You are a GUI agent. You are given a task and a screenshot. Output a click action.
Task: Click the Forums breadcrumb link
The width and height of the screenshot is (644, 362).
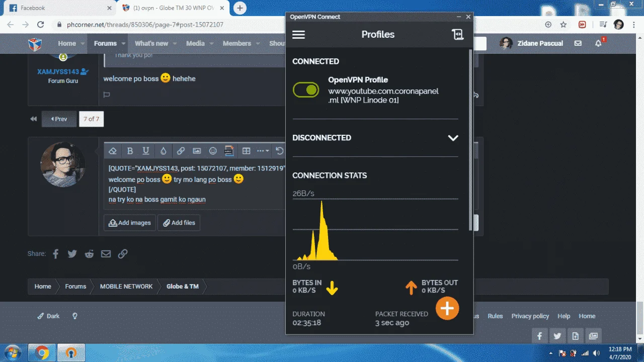pyautogui.click(x=75, y=287)
